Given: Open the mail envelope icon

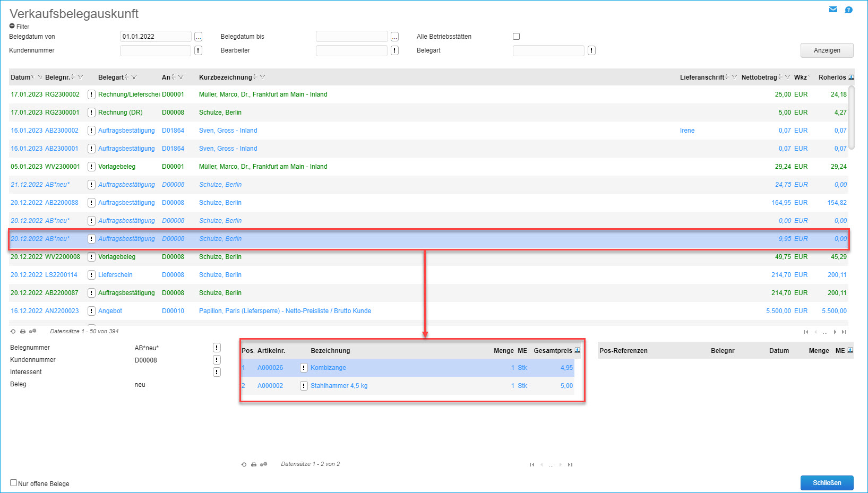Looking at the screenshot, I should click(833, 10).
